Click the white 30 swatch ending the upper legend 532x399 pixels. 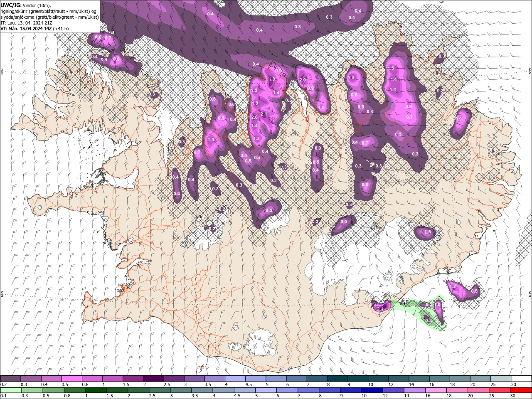(521, 379)
